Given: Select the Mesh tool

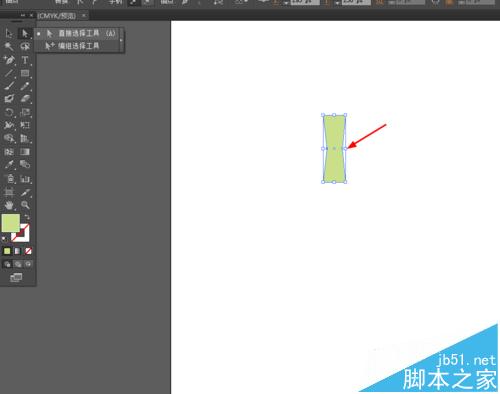Looking at the screenshot, I should [9, 152].
